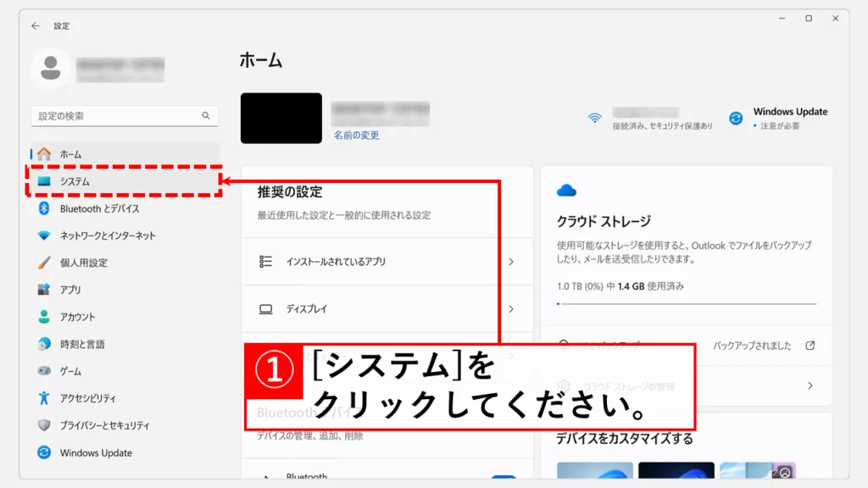Click the header Windows Update icon
Screen dimensions: 868x488
[x=736, y=118]
